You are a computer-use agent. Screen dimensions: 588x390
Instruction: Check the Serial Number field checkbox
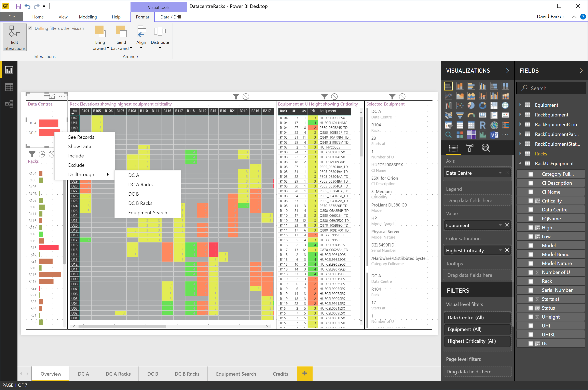[531, 290]
